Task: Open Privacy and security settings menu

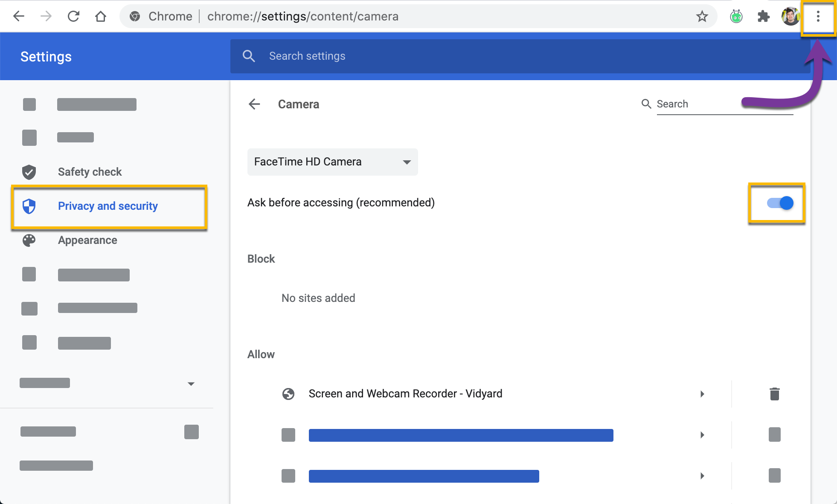Action: [108, 206]
